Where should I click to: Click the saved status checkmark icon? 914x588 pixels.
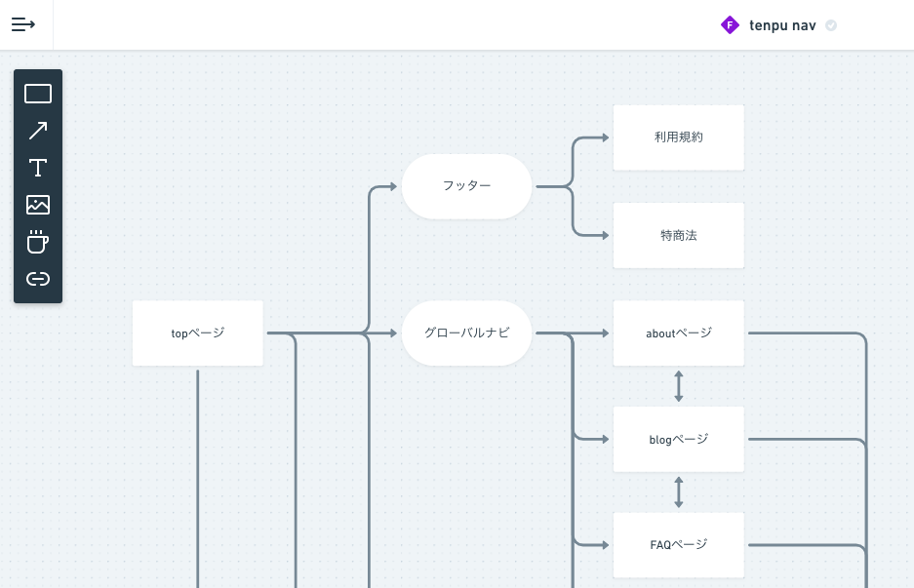831,25
